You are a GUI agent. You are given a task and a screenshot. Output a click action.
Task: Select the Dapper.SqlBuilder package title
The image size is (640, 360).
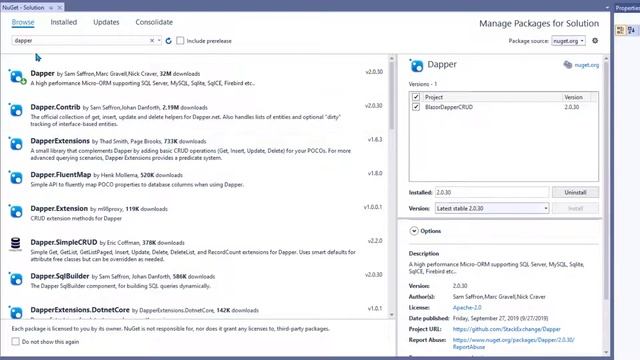pos(60,276)
